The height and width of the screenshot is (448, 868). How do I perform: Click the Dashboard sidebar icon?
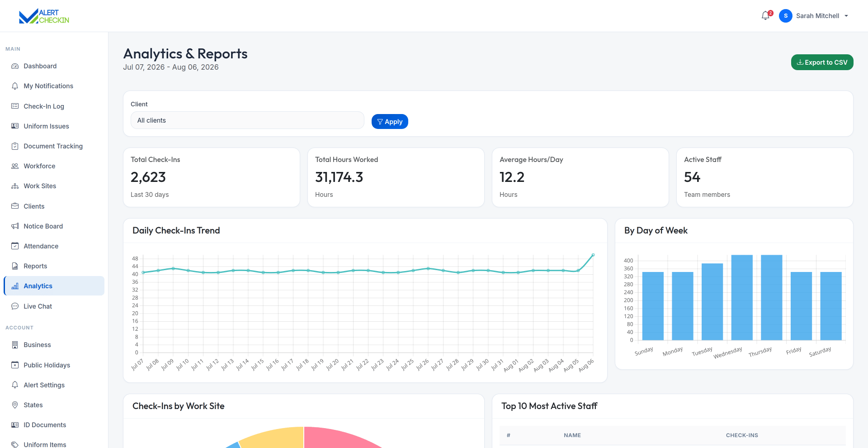(x=15, y=66)
